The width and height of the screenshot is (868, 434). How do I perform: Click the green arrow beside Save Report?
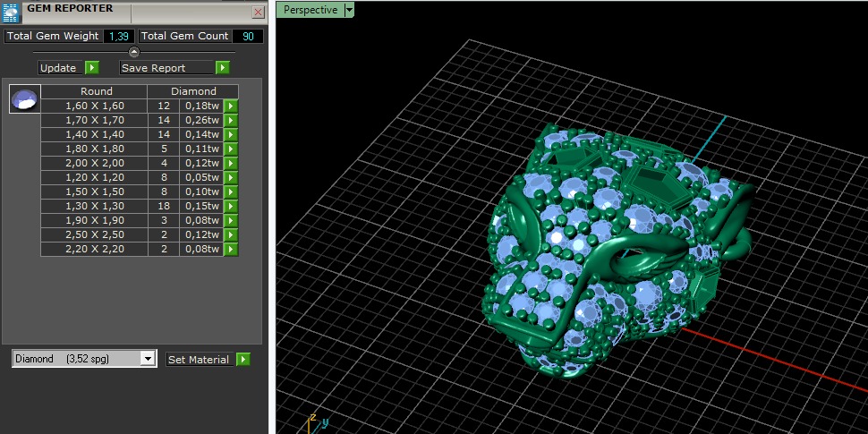coord(223,67)
